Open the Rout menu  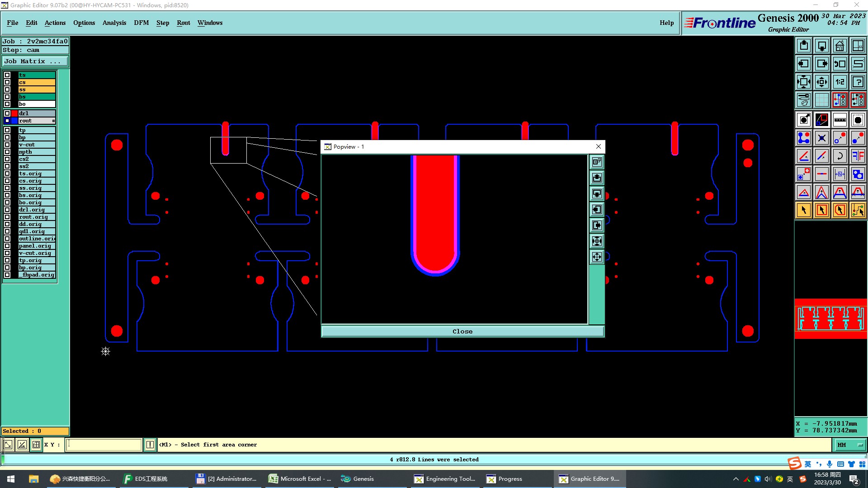click(x=183, y=23)
